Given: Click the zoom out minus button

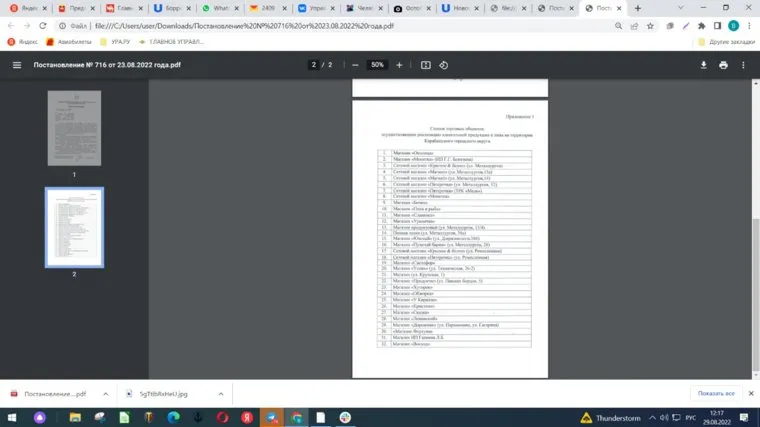Looking at the screenshot, I should [355, 65].
